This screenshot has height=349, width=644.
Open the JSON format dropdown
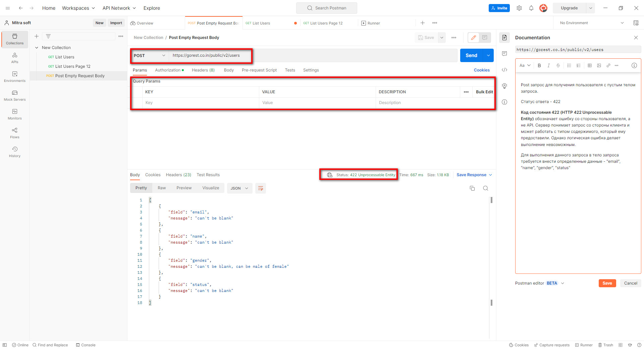click(x=239, y=188)
